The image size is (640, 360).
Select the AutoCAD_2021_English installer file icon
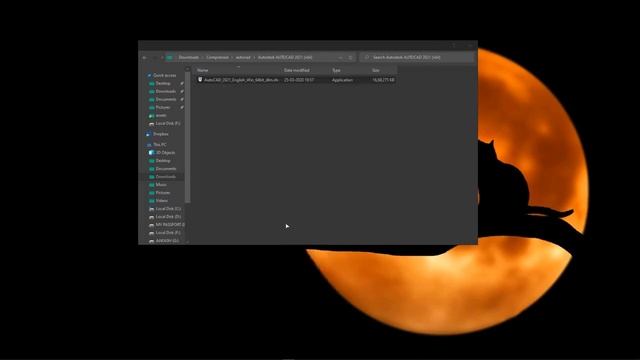click(x=200, y=80)
